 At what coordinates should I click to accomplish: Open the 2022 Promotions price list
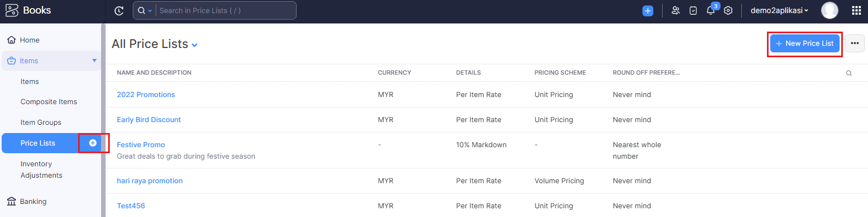(x=146, y=95)
